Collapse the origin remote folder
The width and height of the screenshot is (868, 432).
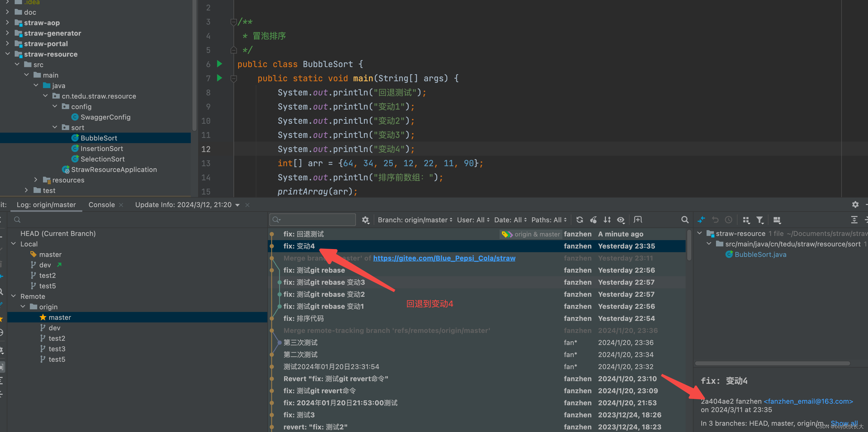click(x=23, y=307)
